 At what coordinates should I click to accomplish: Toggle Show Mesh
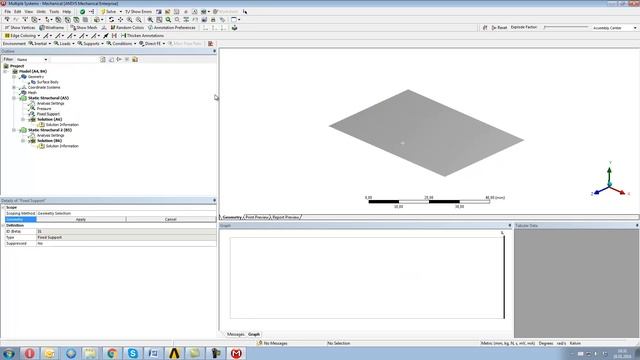point(84,28)
